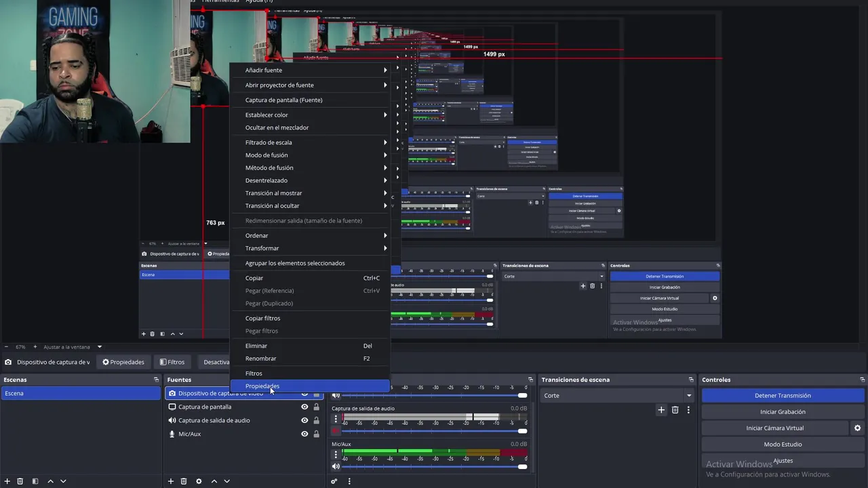Click the Propiedades button in source toolbar
This screenshot has width=868, height=488.
[123, 362]
